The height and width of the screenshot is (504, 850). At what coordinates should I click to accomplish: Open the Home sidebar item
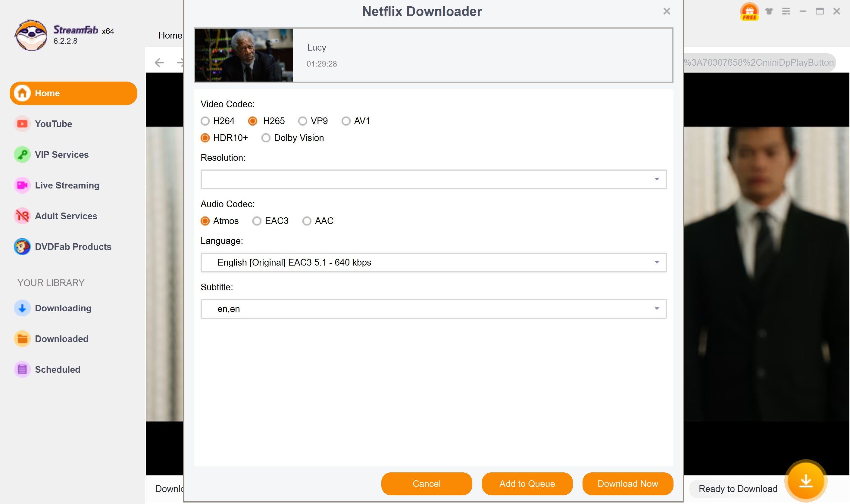pos(73,93)
